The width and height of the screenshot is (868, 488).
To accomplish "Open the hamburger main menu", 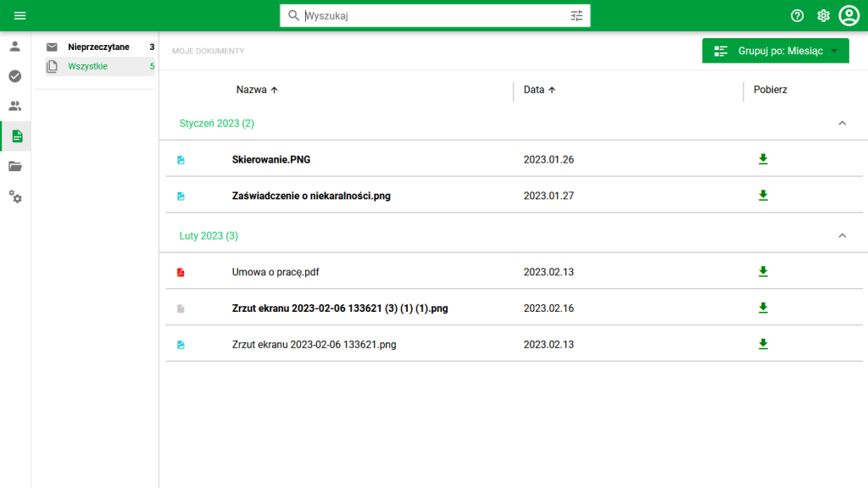I will [20, 15].
